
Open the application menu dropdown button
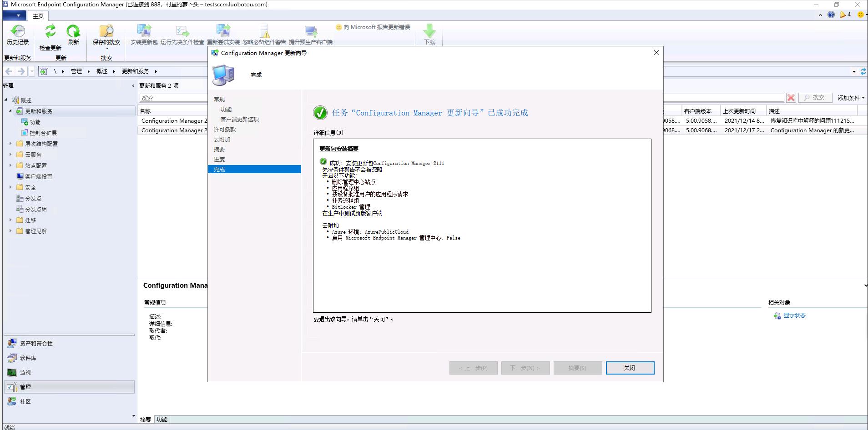(x=15, y=15)
